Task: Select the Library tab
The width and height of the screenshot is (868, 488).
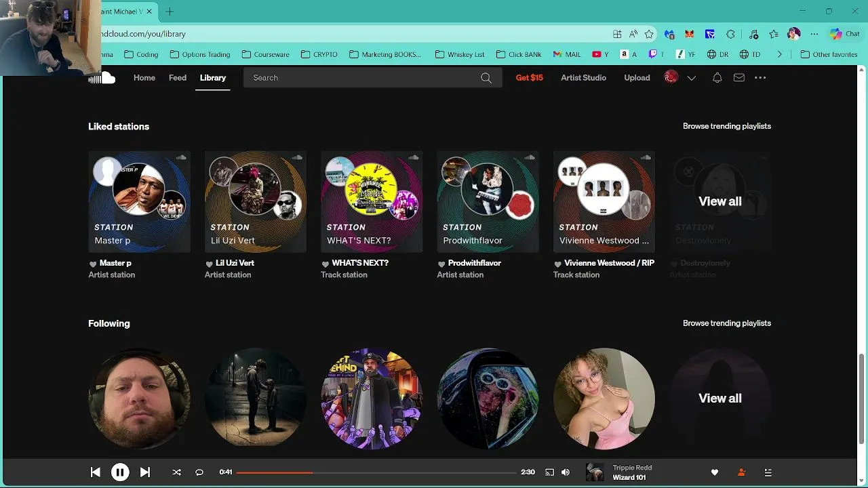Action: [213, 78]
